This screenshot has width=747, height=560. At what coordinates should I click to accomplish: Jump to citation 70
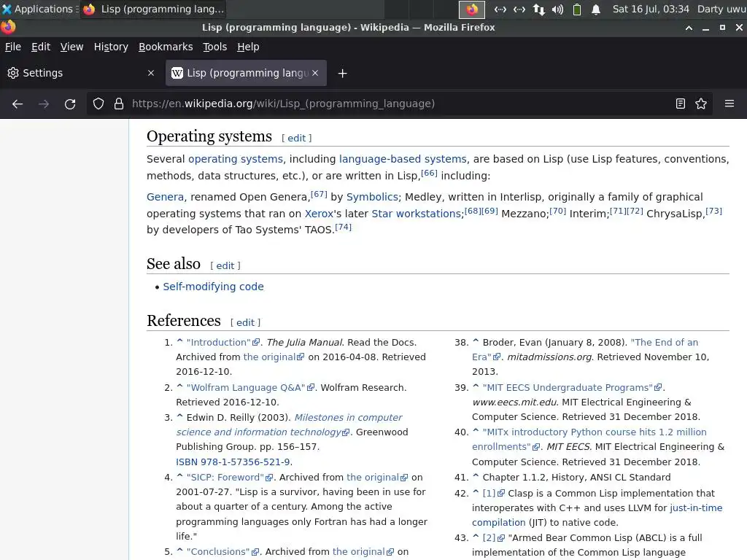(x=558, y=211)
